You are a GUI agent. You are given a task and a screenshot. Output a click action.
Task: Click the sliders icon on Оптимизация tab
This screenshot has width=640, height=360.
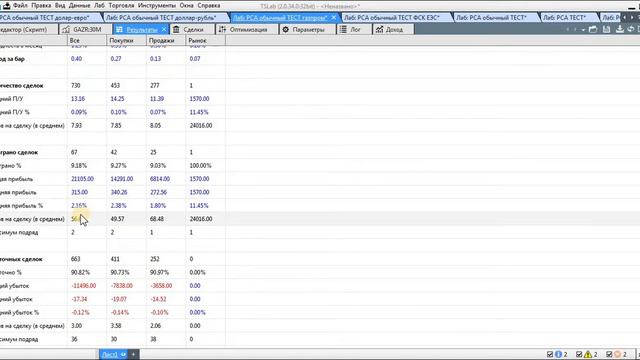tap(222, 29)
